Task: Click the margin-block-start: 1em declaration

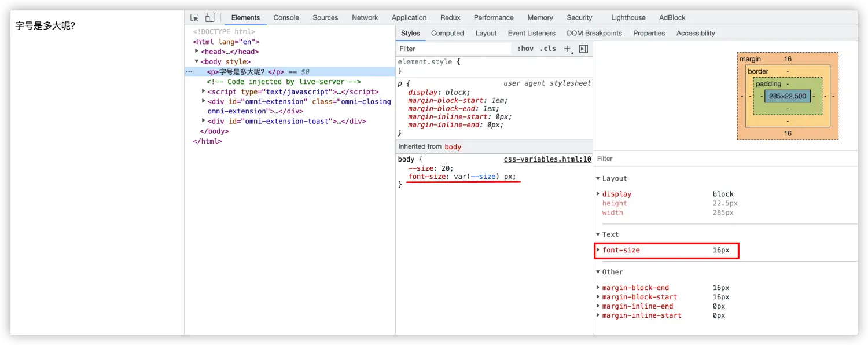Action: point(458,100)
